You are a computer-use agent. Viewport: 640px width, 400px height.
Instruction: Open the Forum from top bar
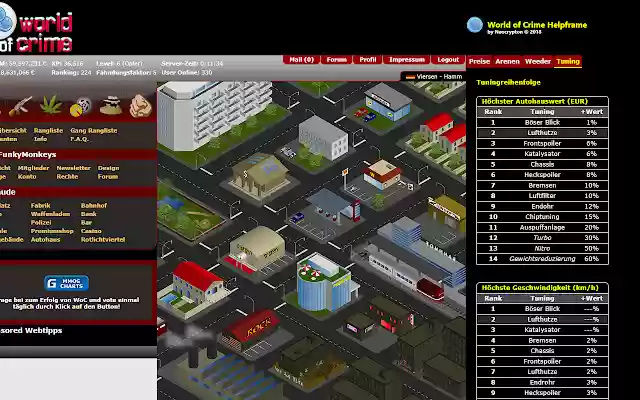[x=336, y=60]
